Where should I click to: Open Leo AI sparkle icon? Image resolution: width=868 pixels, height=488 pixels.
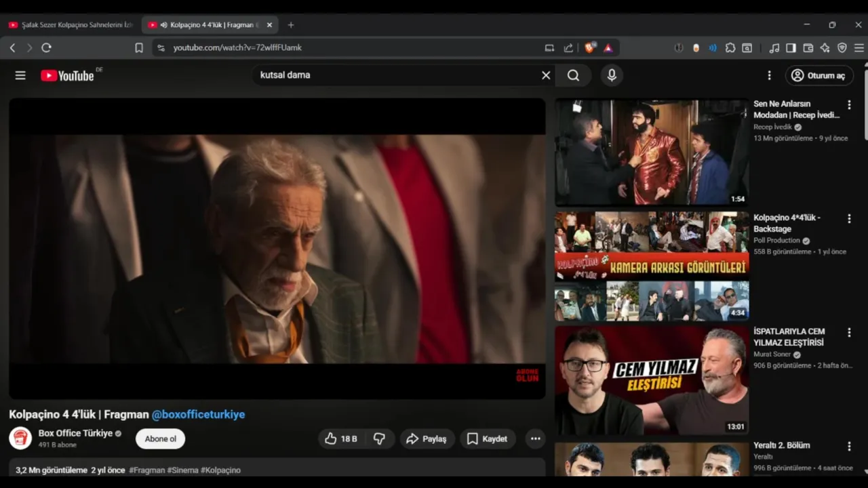tap(825, 48)
